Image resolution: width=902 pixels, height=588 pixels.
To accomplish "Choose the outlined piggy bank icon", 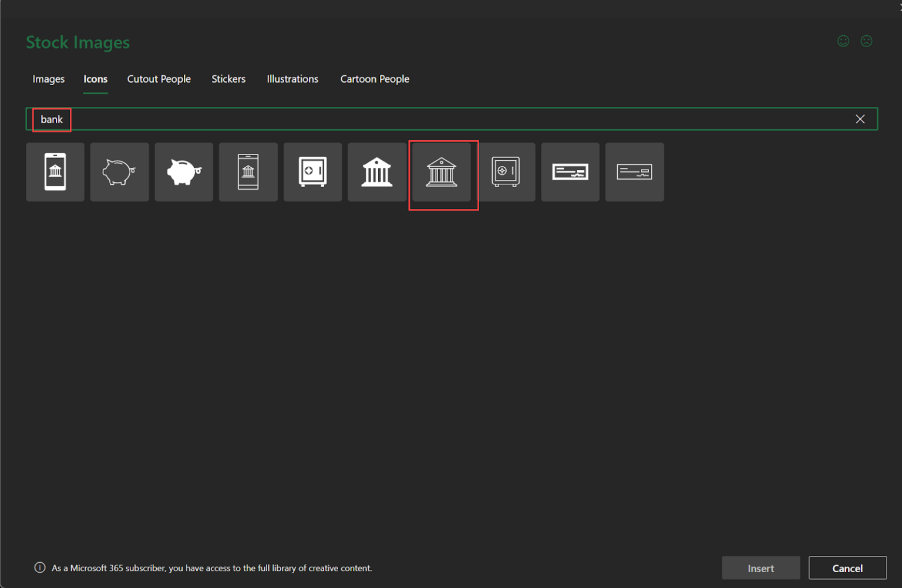I will (120, 172).
